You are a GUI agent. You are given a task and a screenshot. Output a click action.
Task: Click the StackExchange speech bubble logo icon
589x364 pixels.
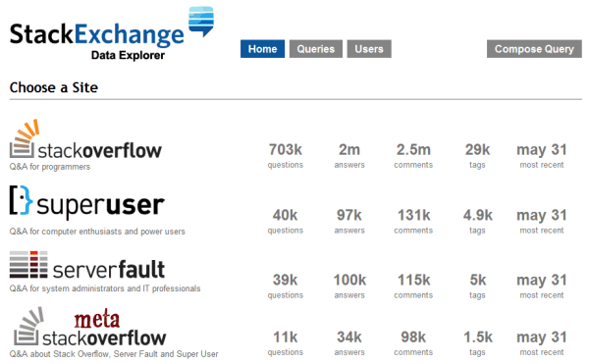click(201, 22)
